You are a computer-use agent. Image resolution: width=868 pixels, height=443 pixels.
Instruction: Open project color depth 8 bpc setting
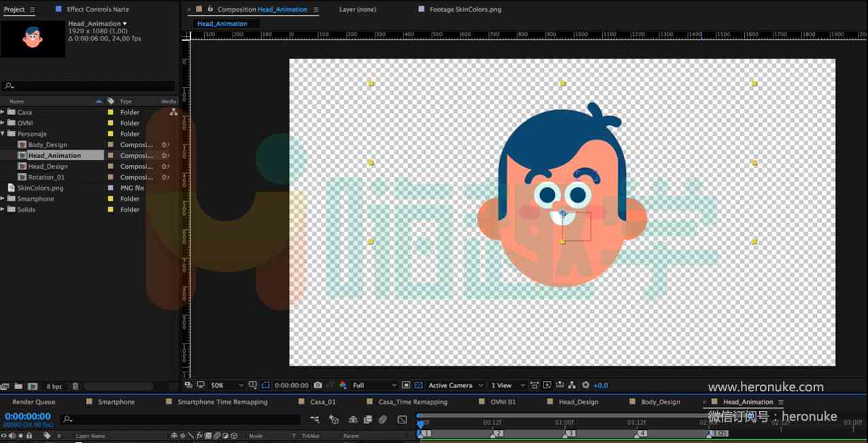point(54,387)
